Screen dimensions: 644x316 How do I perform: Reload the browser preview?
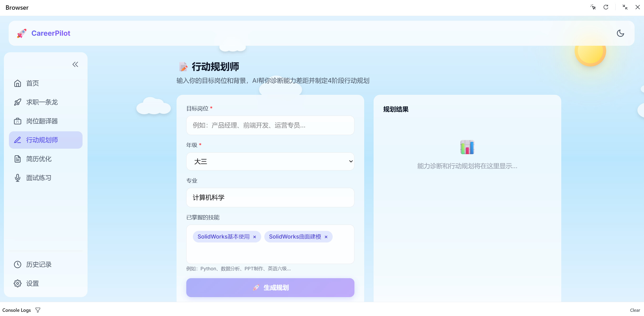[x=606, y=7]
